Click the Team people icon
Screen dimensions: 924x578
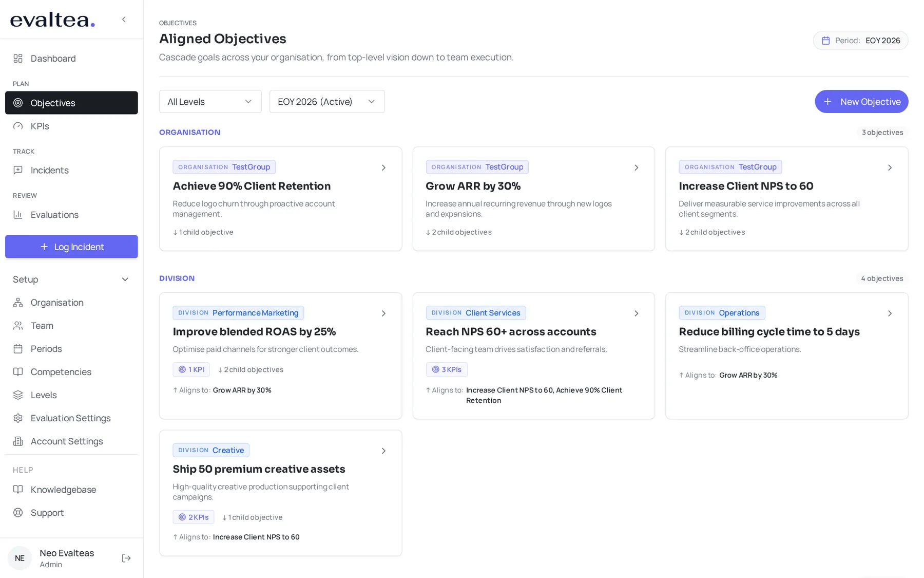pyautogui.click(x=18, y=326)
